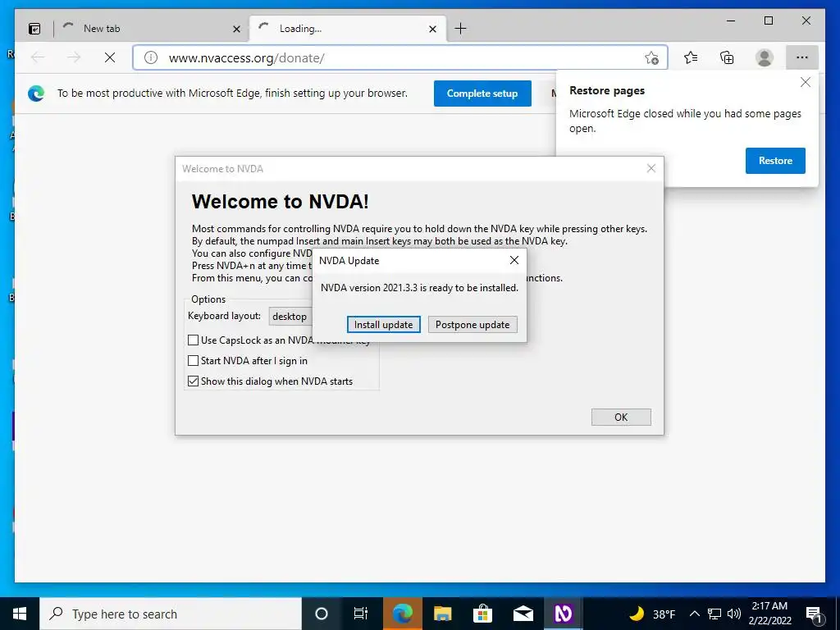Screen dimensions: 840x630
Task: Open Task View
Action: [361, 614]
